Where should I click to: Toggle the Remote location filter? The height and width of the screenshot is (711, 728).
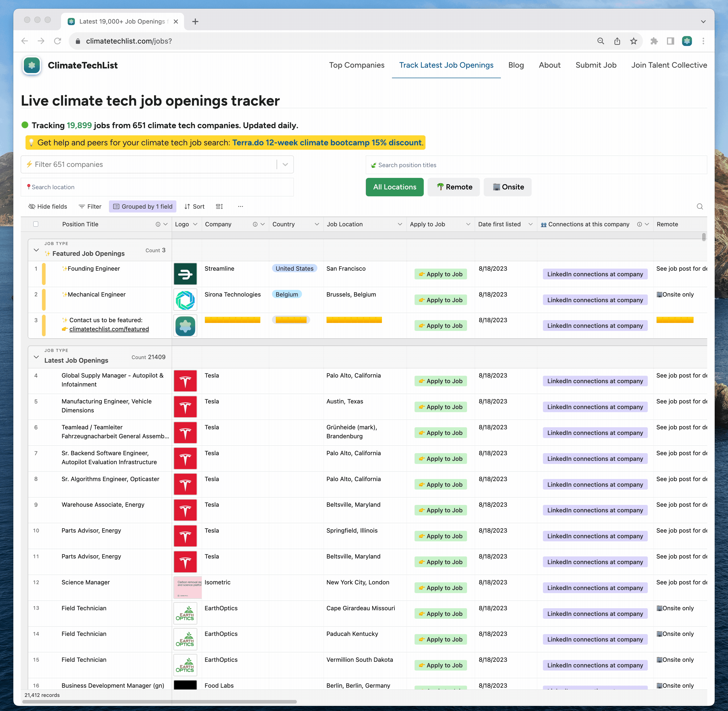point(453,187)
